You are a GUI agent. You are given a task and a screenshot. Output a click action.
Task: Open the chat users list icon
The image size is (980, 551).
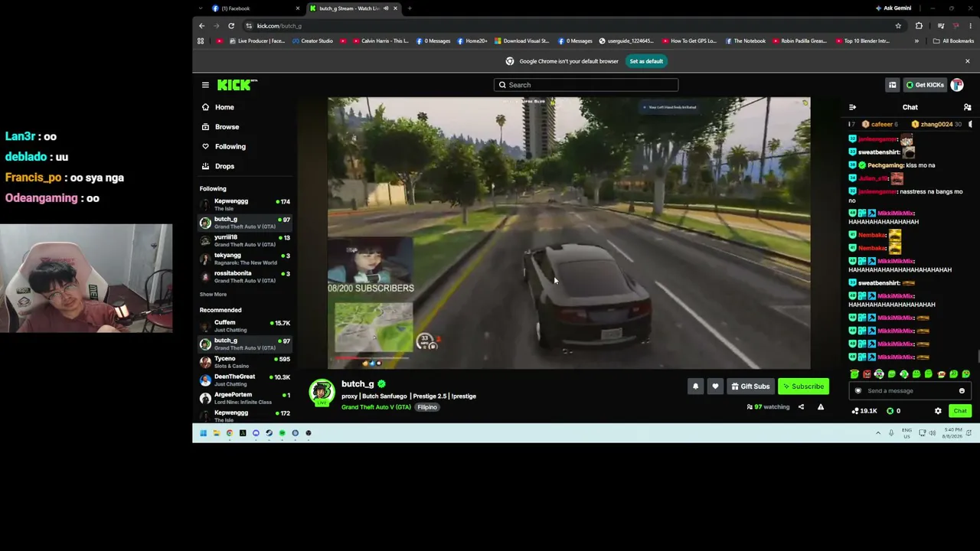point(967,107)
